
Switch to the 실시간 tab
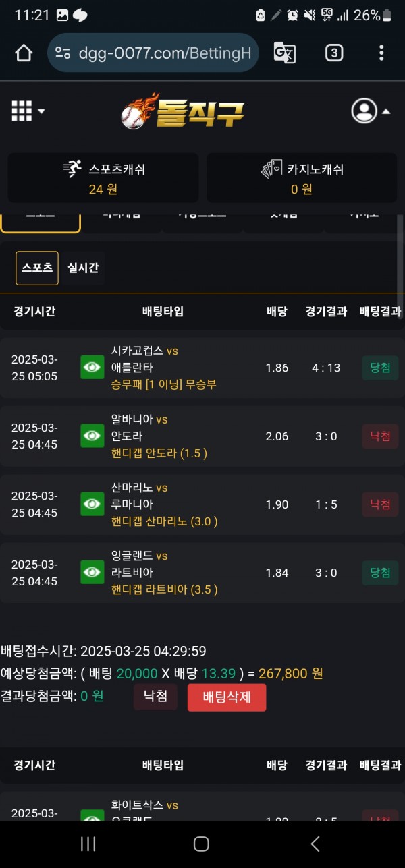pyautogui.click(x=83, y=268)
